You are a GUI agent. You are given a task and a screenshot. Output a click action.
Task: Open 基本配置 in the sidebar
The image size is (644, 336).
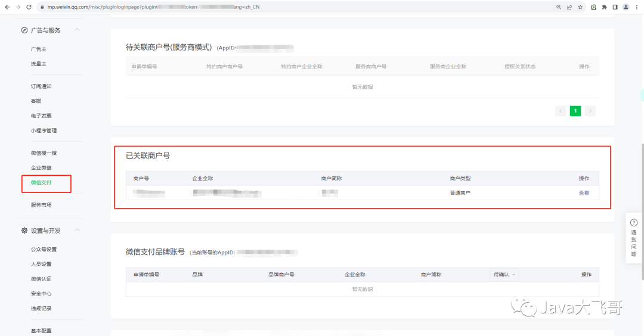click(x=41, y=331)
